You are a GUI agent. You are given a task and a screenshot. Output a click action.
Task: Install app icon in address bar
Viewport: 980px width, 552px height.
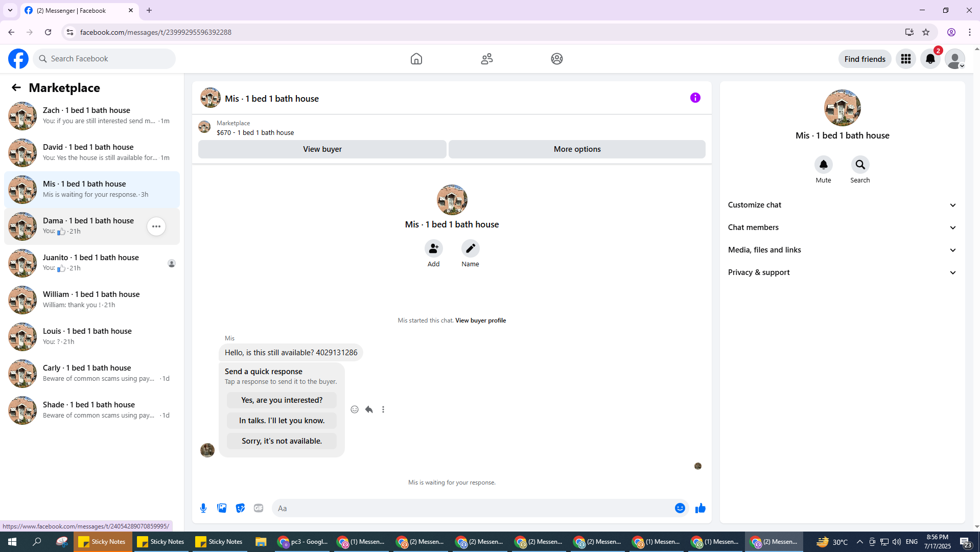pyautogui.click(x=909, y=32)
